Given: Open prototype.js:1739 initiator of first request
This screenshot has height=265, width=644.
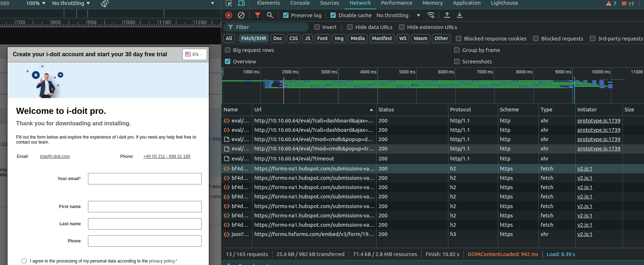Looking at the screenshot, I should pos(599,121).
